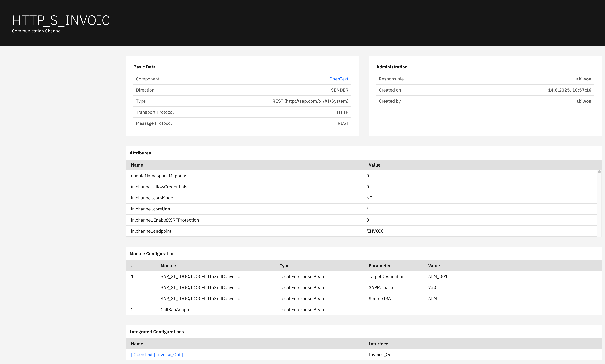Viewport: 605px width, 364px height.
Task: Click the Value header in Attributes table
Action: point(374,165)
